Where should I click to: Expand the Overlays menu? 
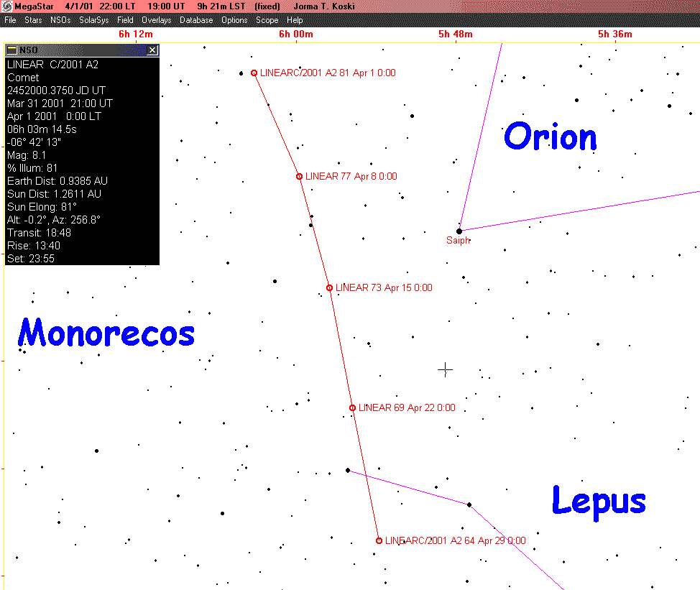click(156, 20)
